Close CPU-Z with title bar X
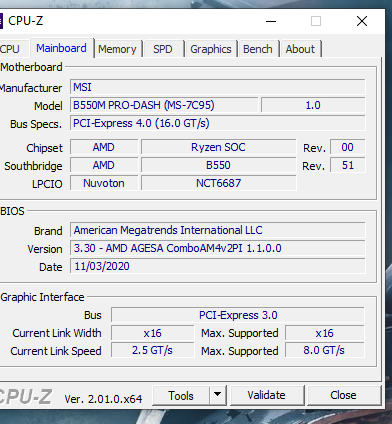The height and width of the screenshot is (424, 392). pos(362,21)
